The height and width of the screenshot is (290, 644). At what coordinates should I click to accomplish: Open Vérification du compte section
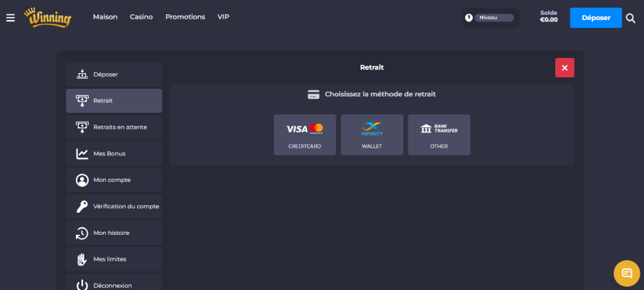pos(114,206)
